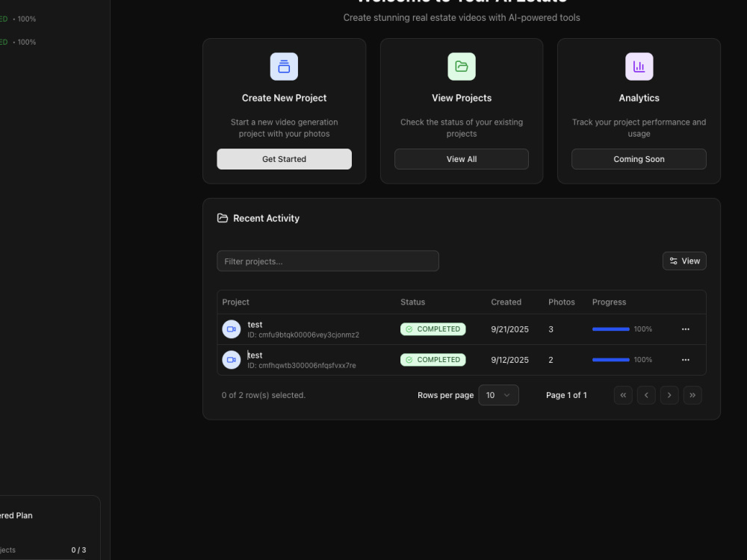Screen dimensions: 747x560
Task: Click the 0 / 3 usage count in sidebar
Action: (78, 550)
